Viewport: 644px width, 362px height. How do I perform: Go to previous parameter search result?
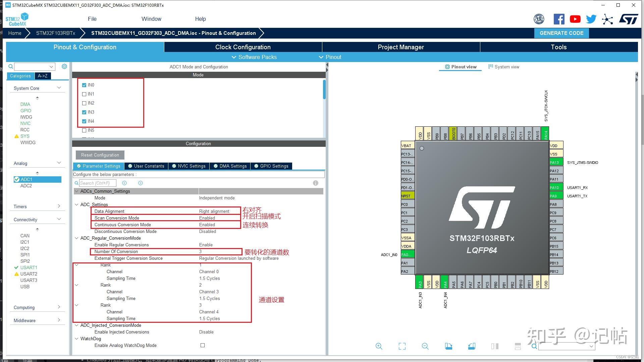(124, 183)
